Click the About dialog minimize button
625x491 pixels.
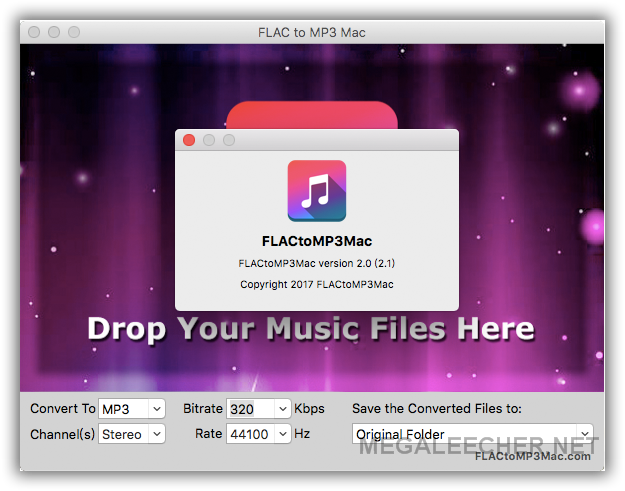[209, 140]
